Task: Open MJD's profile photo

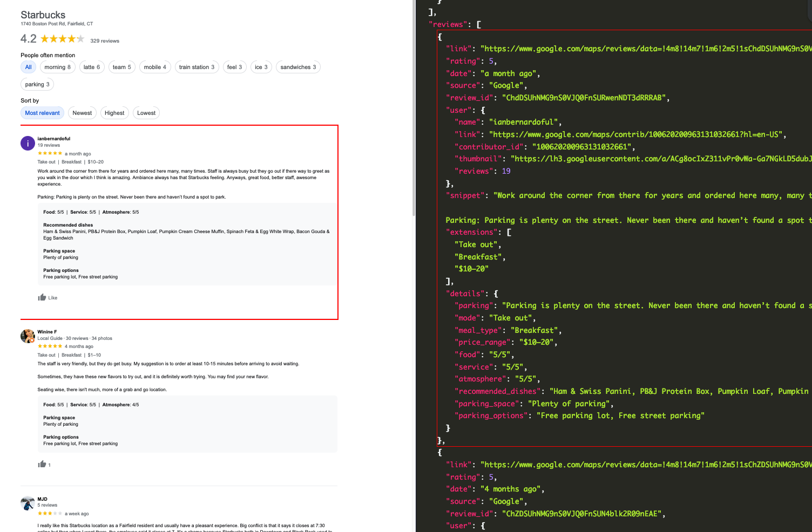Action: (28, 503)
